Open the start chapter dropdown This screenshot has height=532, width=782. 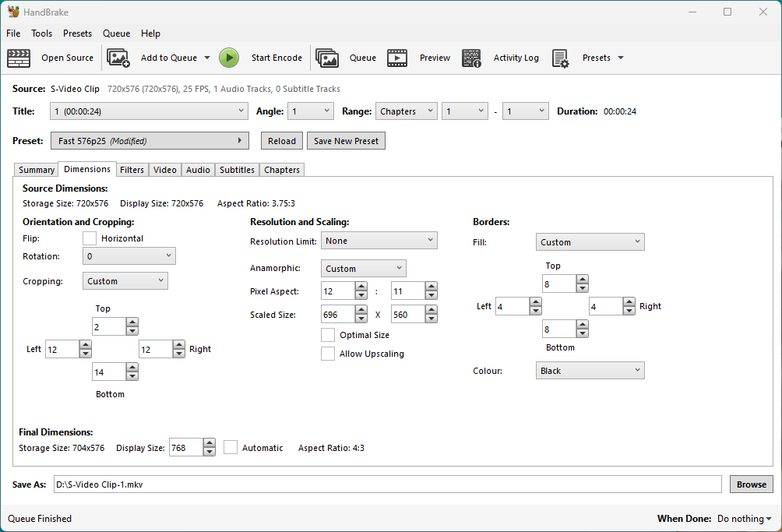pyautogui.click(x=465, y=111)
